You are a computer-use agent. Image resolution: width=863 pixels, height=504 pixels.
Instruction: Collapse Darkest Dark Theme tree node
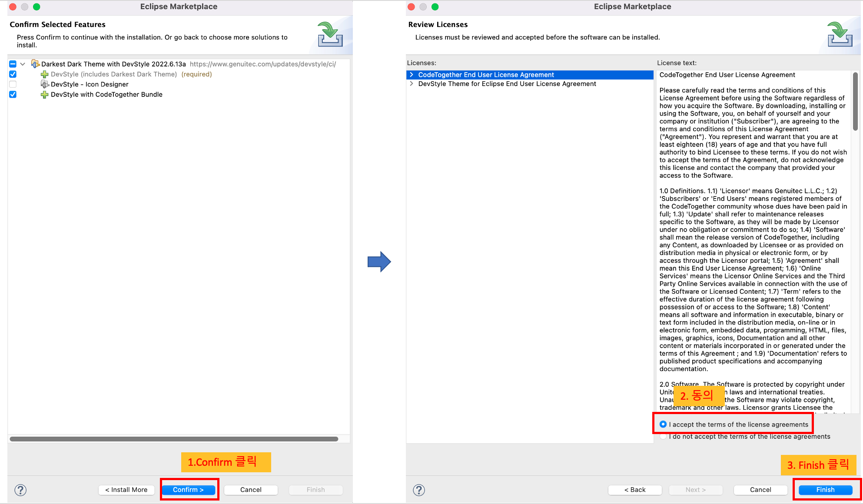click(23, 64)
